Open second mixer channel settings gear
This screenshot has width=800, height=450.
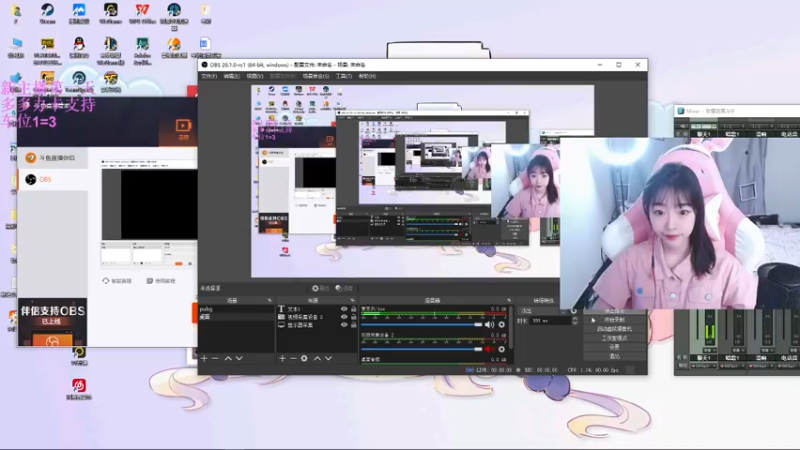click(x=502, y=349)
